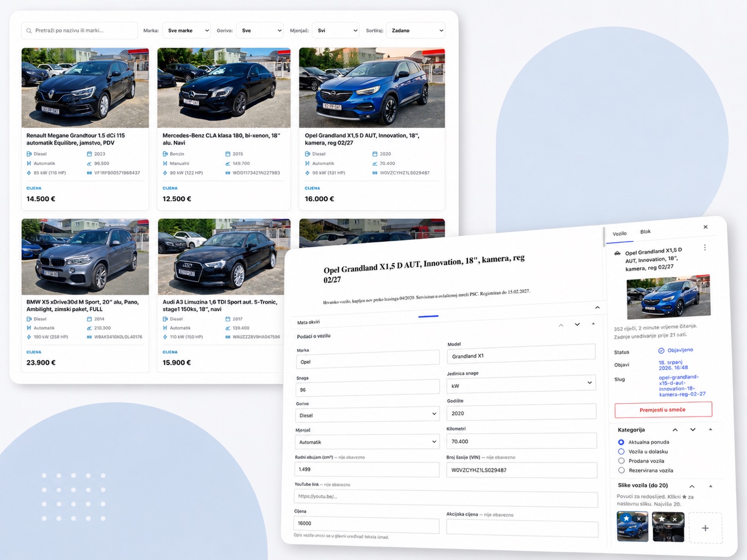The width and height of the screenshot is (747, 560).
Task: Remove the first vehicle image with its X
Action: (x=639, y=519)
